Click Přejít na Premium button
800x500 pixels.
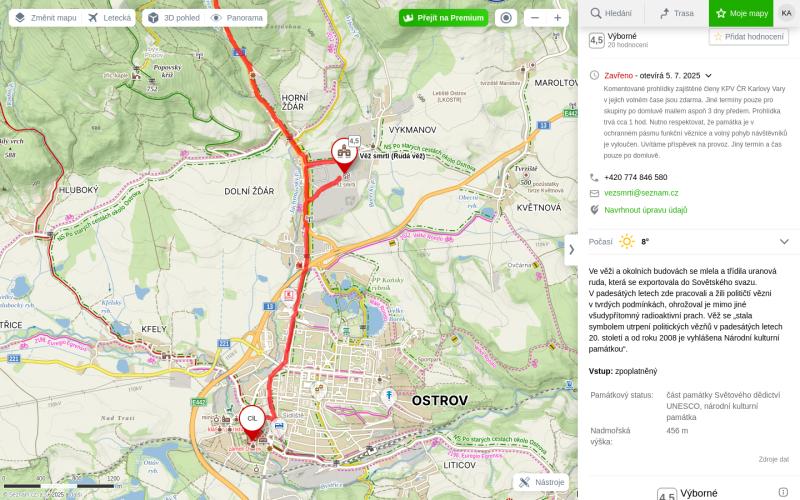click(443, 18)
